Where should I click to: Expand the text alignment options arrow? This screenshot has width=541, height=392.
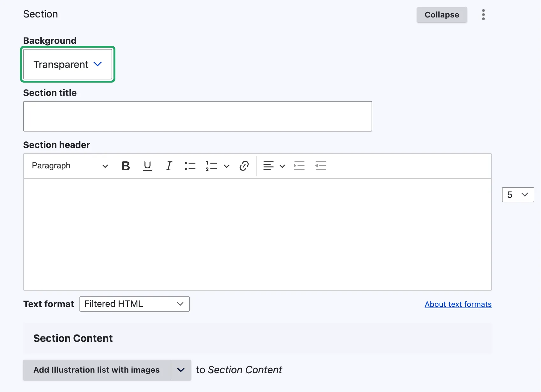(x=282, y=166)
